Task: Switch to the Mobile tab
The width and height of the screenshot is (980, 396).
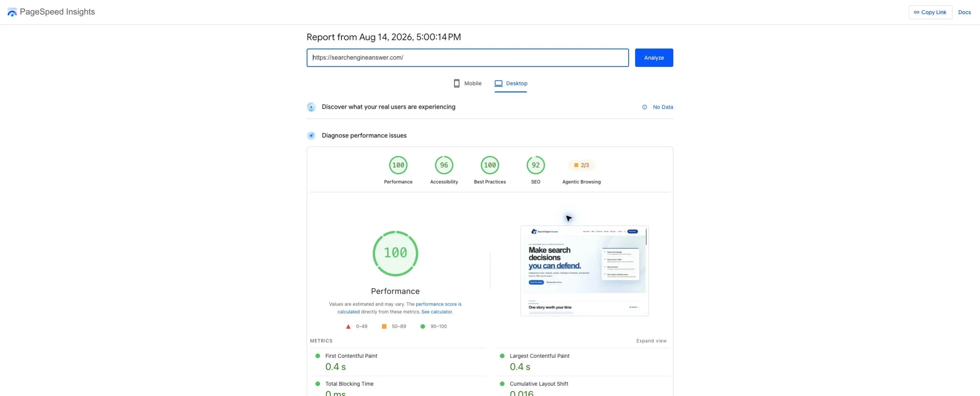Action: 467,83
